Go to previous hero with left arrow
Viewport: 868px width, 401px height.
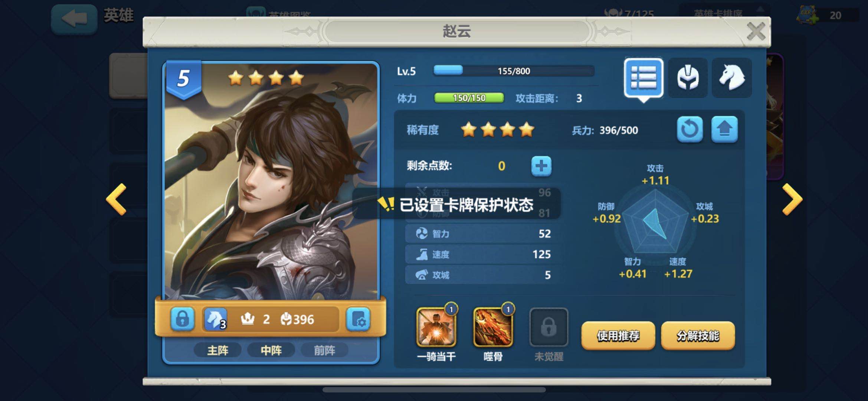(116, 199)
